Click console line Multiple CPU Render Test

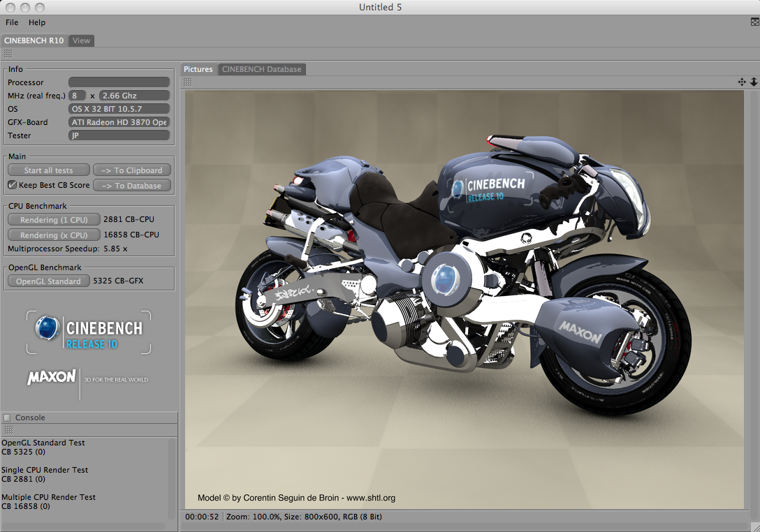[48, 497]
